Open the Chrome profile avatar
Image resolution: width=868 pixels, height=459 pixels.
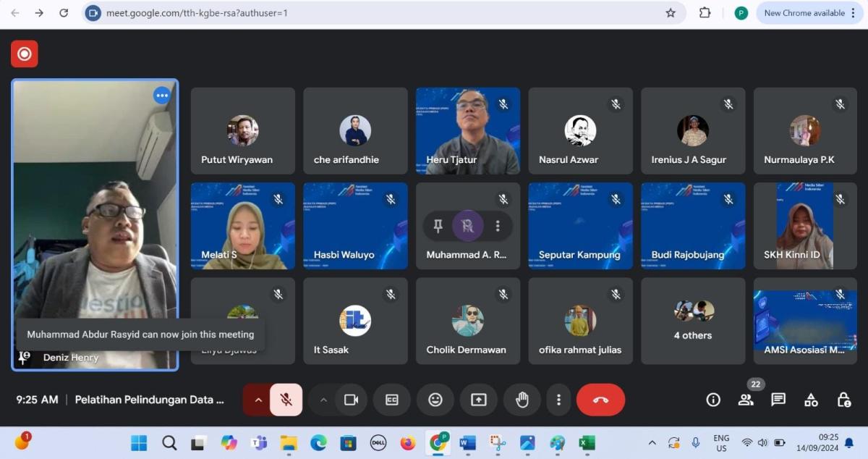pos(741,13)
